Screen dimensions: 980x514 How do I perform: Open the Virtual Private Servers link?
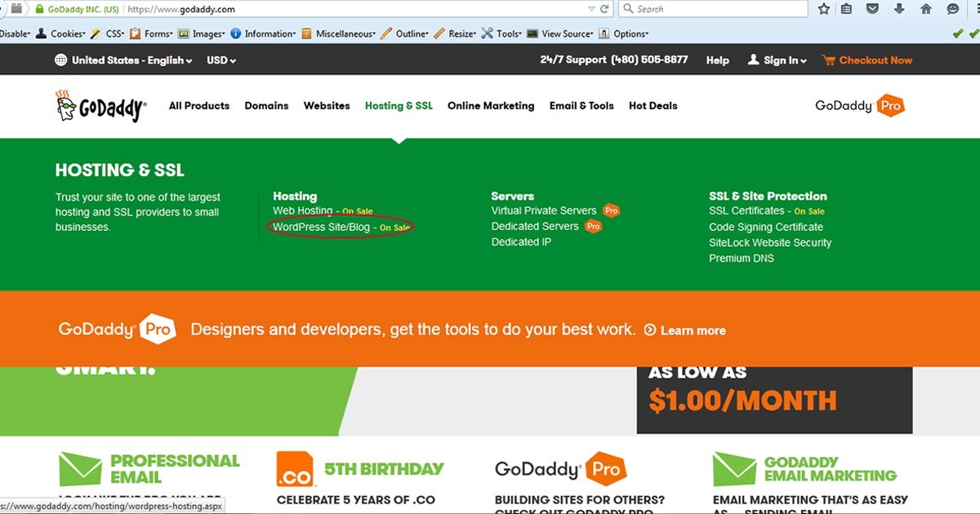(x=544, y=210)
